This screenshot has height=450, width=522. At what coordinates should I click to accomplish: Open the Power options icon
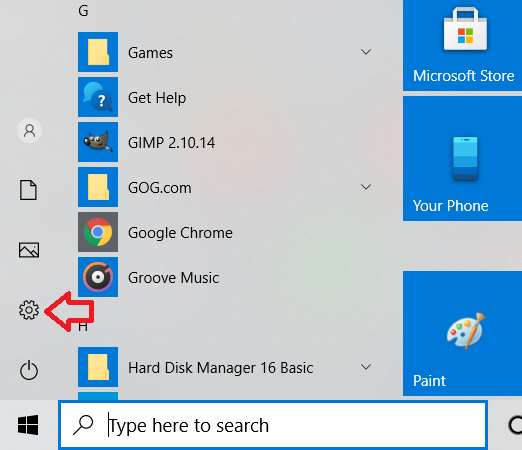[x=29, y=370]
